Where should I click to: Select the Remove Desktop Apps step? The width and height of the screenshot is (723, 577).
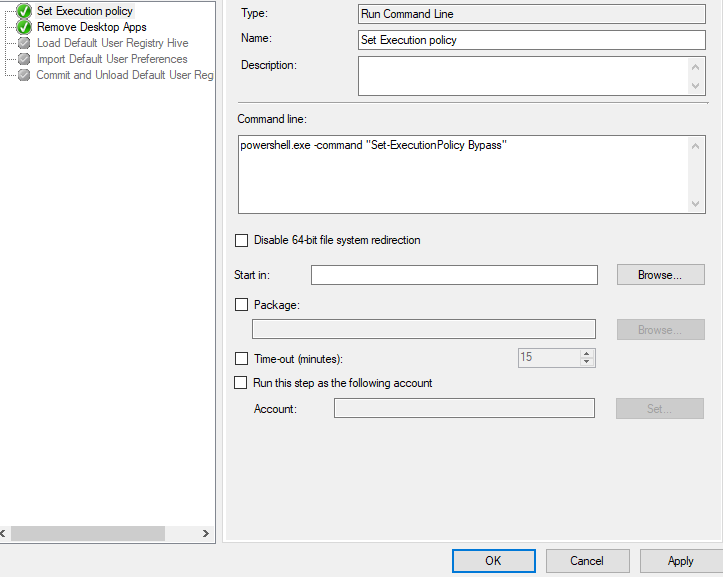pos(92,27)
